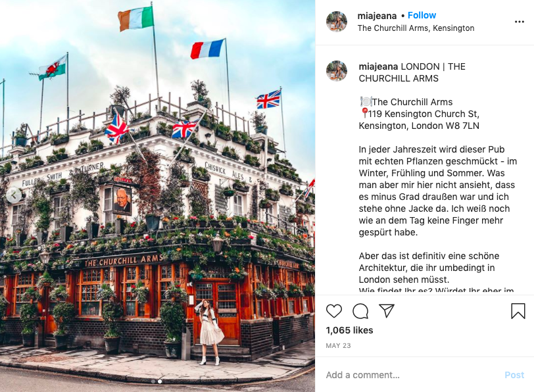Open the three-dot more options menu

[x=520, y=22]
